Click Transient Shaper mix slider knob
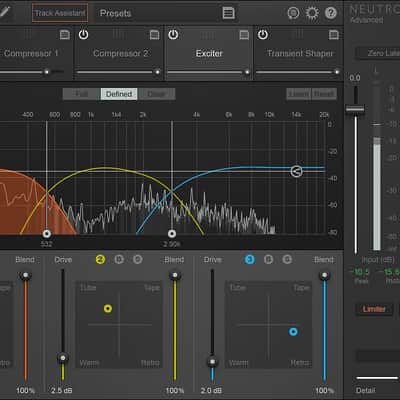The image size is (400, 400). (337, 72)
